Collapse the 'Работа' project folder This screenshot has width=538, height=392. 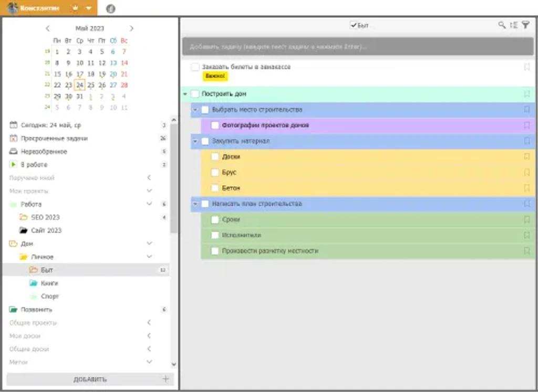tap(149, 204)
